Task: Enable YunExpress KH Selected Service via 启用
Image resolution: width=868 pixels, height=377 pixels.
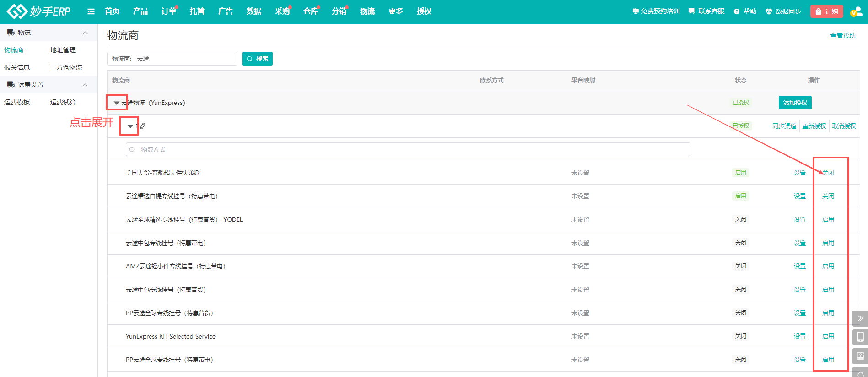Action: pos(828,336)
